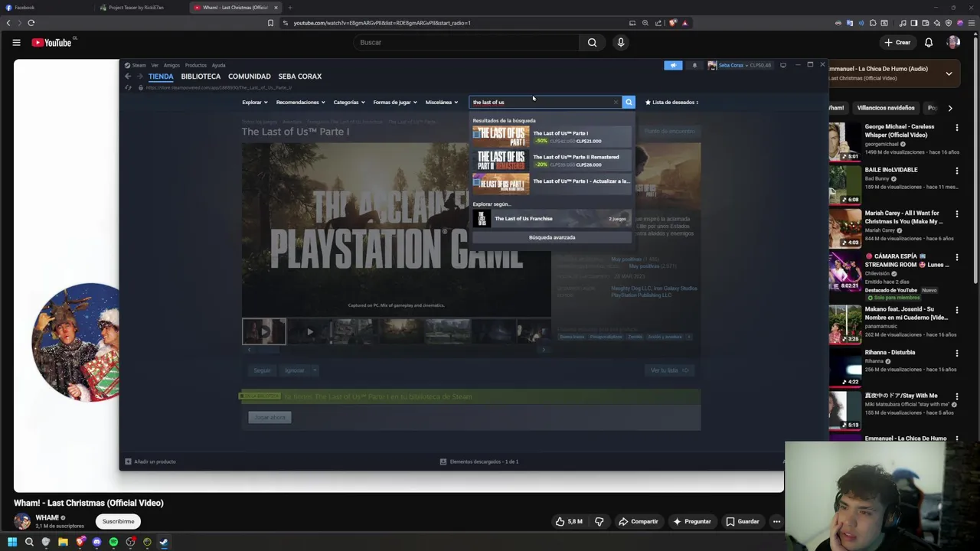The height and width of the screenshot is (551, 980).
Task: Expand the Explorar dropdown in Steam store
Action: point(255,102)
